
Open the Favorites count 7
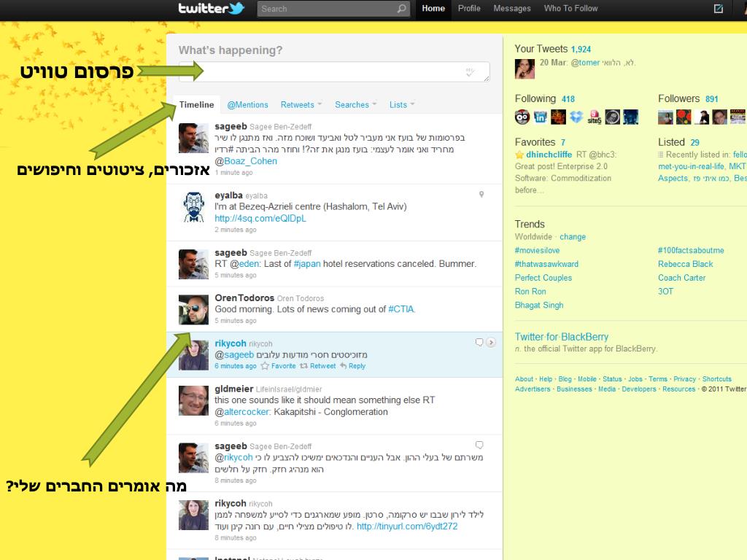pyautogui.click(x=563, y=142)
